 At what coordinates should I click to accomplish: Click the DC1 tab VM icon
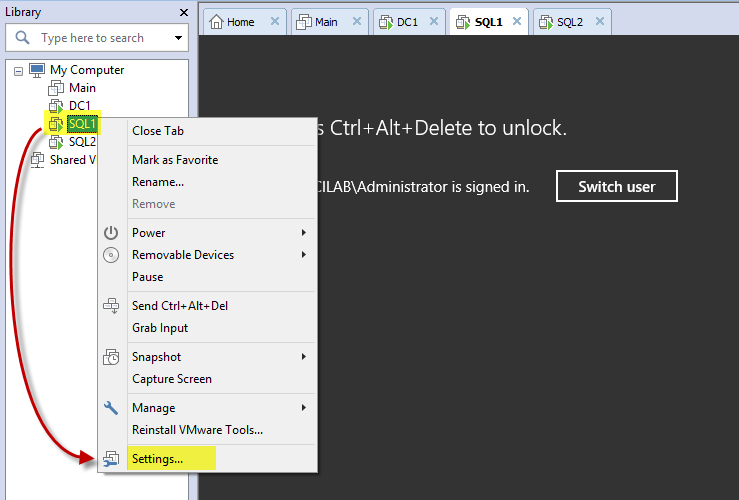pyautogui.click(x=386, y=22)
